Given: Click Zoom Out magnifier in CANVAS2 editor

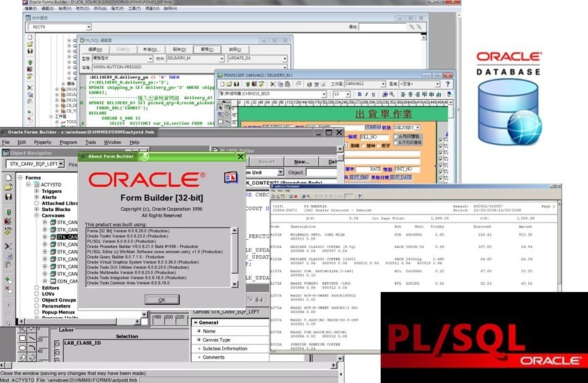Looking at the screenshot, I should (x=392, y=94).
